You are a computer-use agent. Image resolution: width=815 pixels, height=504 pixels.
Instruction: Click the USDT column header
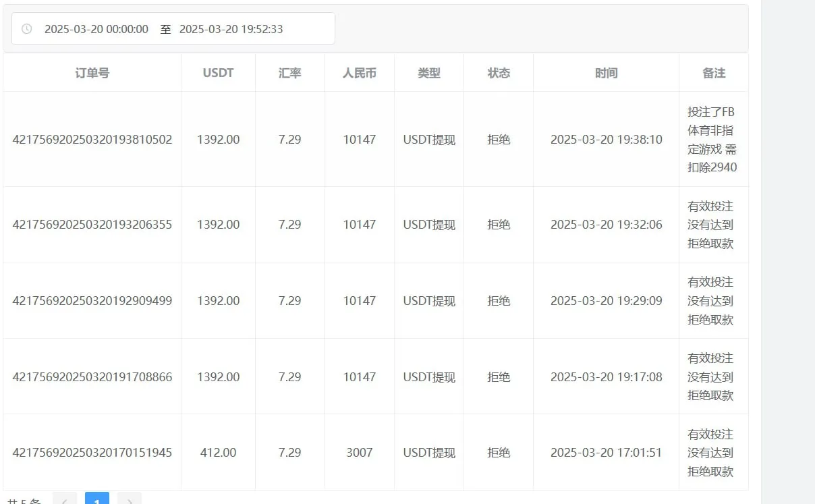(218, 73)
